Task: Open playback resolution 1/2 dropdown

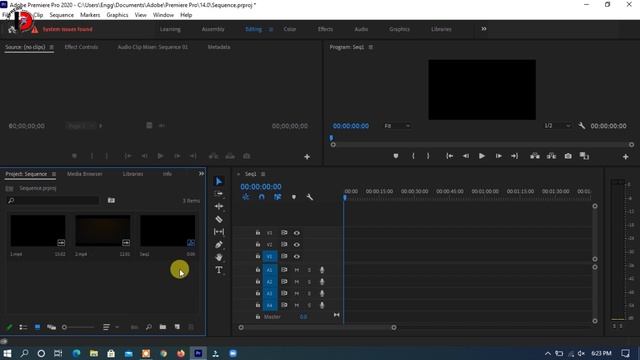Action: click(x=557, y=126)
